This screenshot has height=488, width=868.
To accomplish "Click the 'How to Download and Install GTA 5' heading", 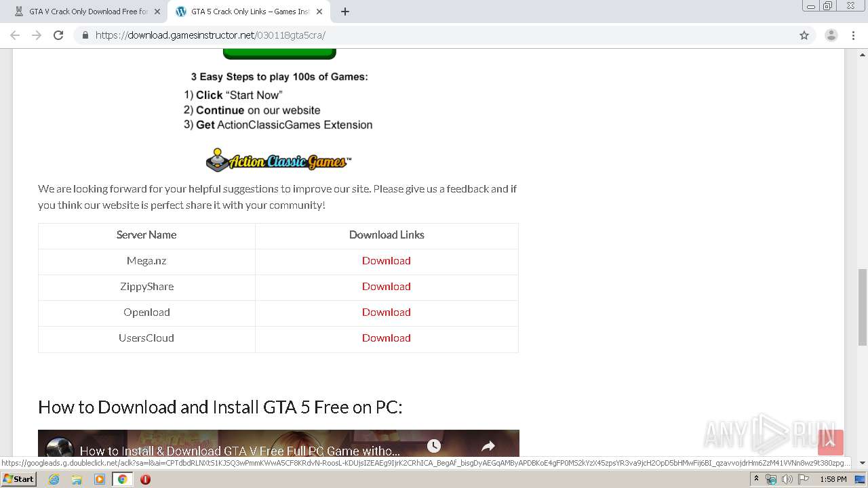I will pos(220,407).
